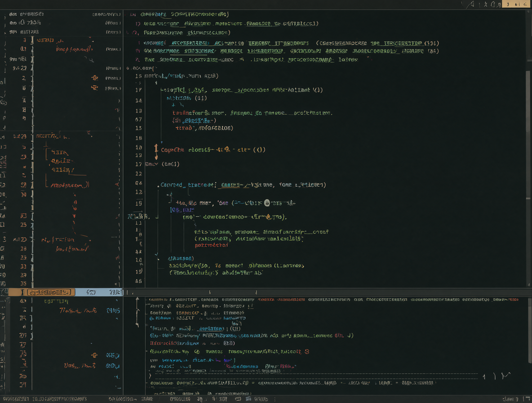Click the blue value beside the first orange handwritten row in lower-left panel
Screen dimensions: 532x403
pos(113,310)
